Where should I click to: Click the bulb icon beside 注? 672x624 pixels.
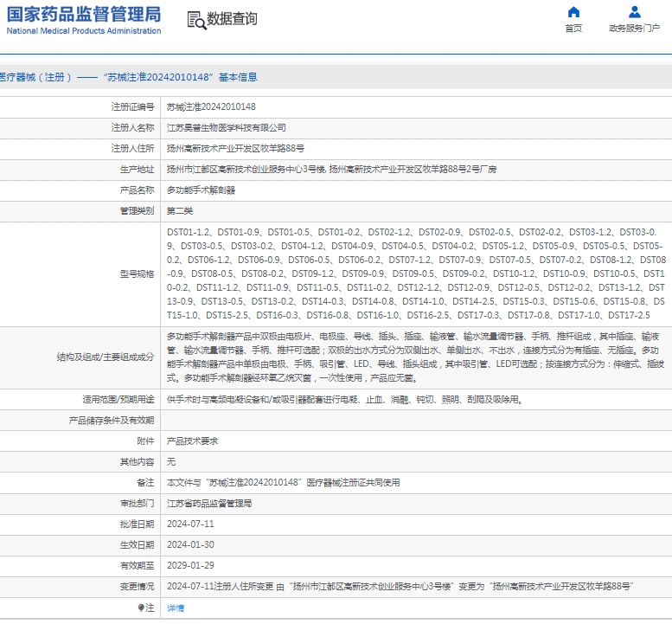pos(141,608)
